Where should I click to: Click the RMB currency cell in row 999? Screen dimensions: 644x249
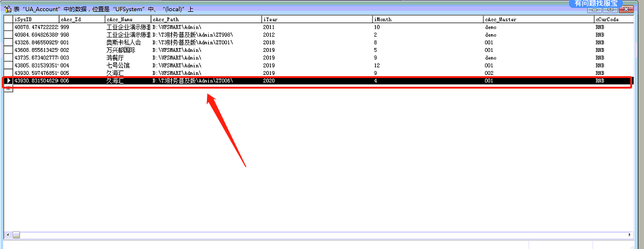click(x=613, y=27)
